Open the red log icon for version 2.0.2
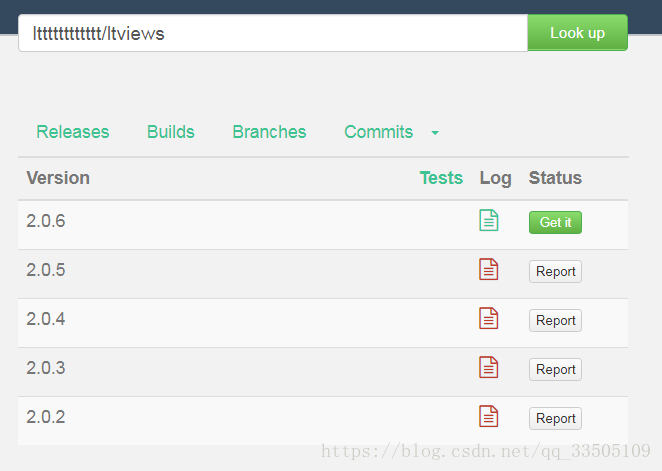The image size is (662, 471). coord(489,416)
